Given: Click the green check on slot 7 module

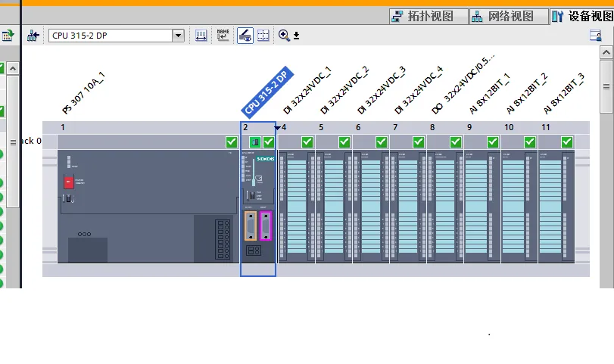Looking at the screenshot, I should coord(419,142).
